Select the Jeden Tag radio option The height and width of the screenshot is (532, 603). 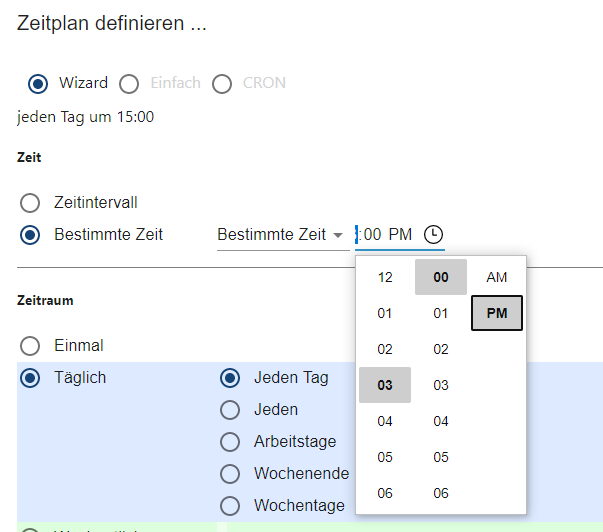pyautogui.click(x=231, y=378)
